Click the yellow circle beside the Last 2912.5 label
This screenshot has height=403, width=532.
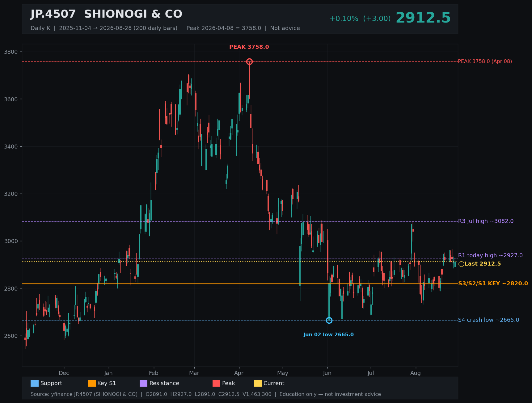tap(461, 264)
